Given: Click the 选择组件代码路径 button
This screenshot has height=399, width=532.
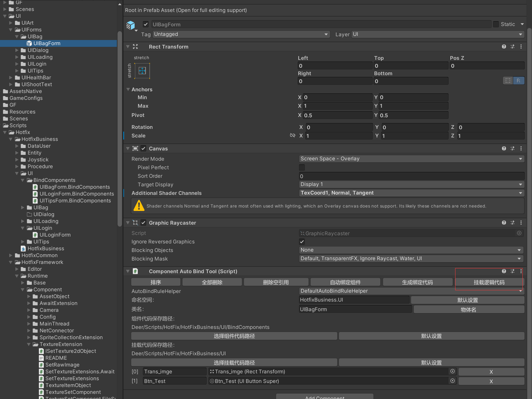Looking at the screenshot, I should 234,336.
